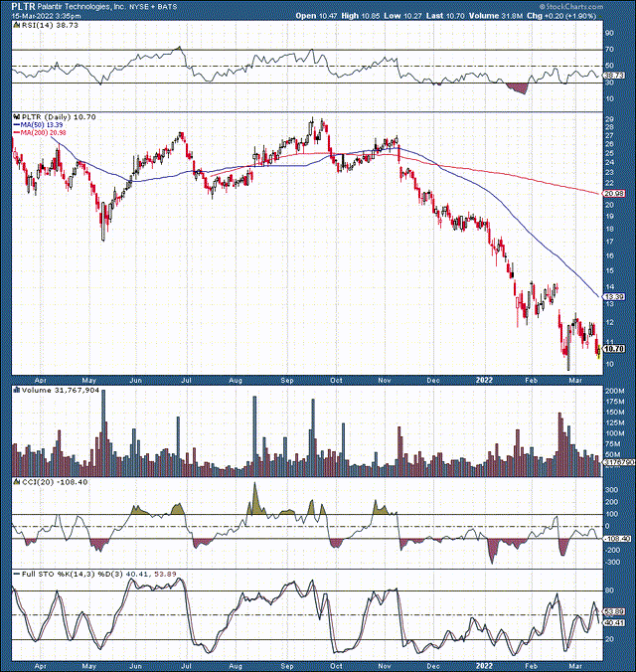Click the 80 level on stochastic axis
636x672 pixels.
point(609,590)
